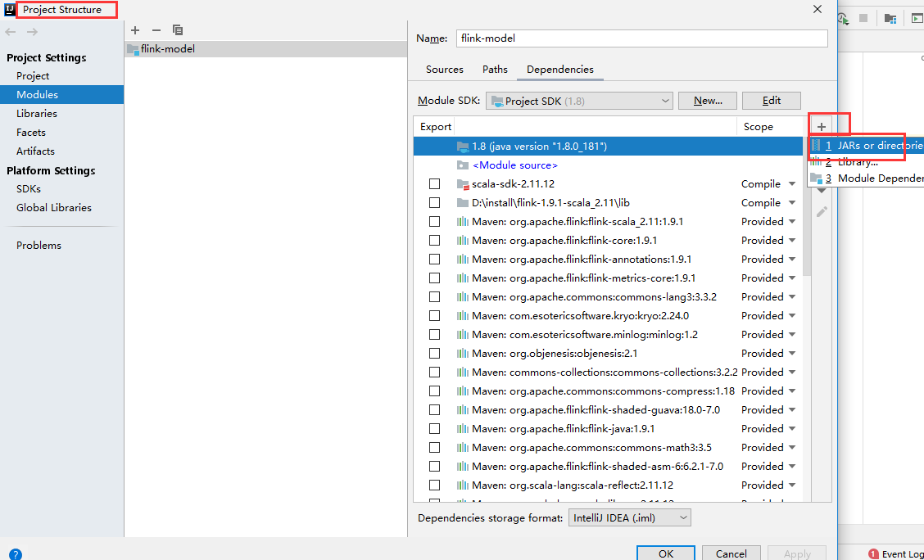
Task: Click the add dependency plus icon
Action: [x=822, y=127]
